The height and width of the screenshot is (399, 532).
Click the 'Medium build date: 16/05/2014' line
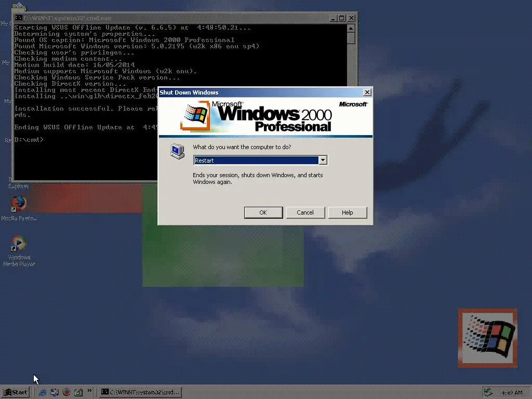[74, 65]
